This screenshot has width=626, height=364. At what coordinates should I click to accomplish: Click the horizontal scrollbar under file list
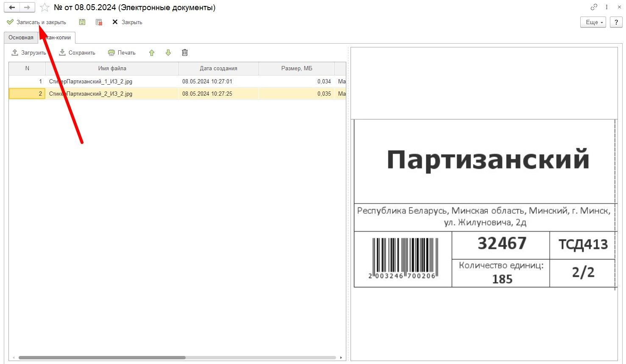pyautogui.click(x=102, y=358)
